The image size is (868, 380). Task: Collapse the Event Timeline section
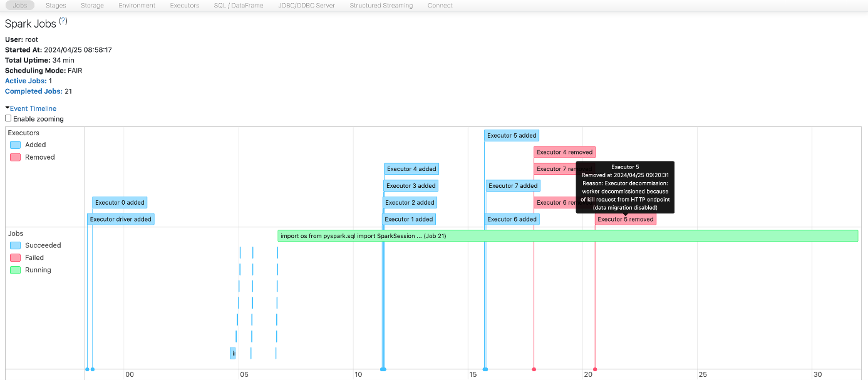pos(31,108)
